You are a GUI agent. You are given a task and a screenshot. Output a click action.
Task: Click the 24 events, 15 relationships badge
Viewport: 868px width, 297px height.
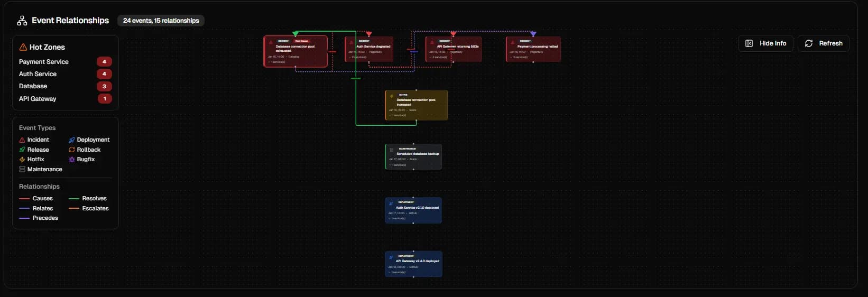[x=161, y=21]
